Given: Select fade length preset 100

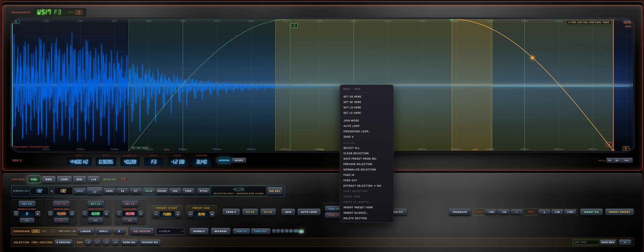Looking at the screenshot, I should (x=296, y=231).
